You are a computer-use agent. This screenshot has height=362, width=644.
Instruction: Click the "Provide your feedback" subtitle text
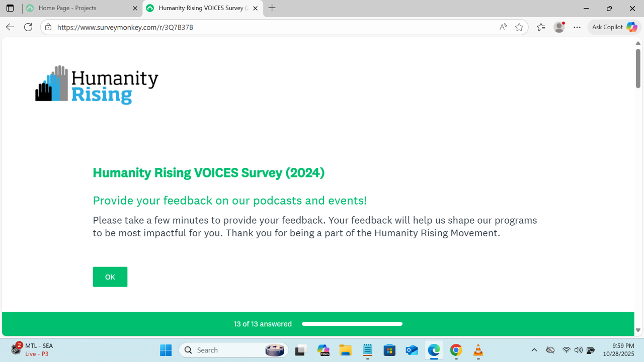click(x=230, y=201)
